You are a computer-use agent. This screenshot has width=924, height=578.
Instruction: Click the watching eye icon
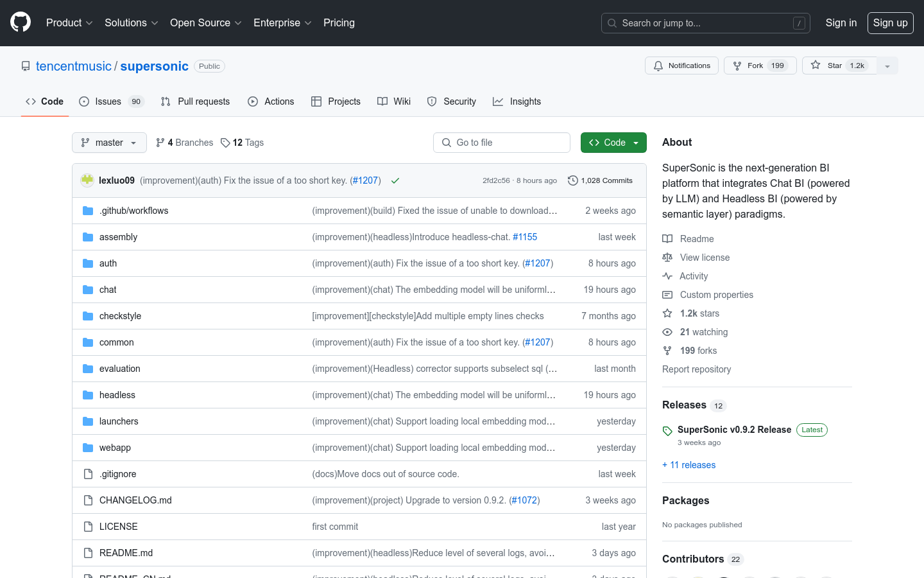point(667,332)
